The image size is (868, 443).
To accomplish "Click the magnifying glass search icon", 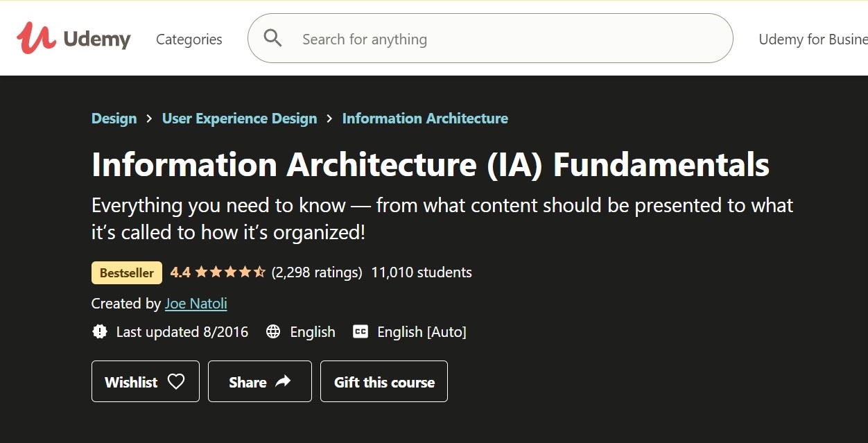I will pos(273,39).
